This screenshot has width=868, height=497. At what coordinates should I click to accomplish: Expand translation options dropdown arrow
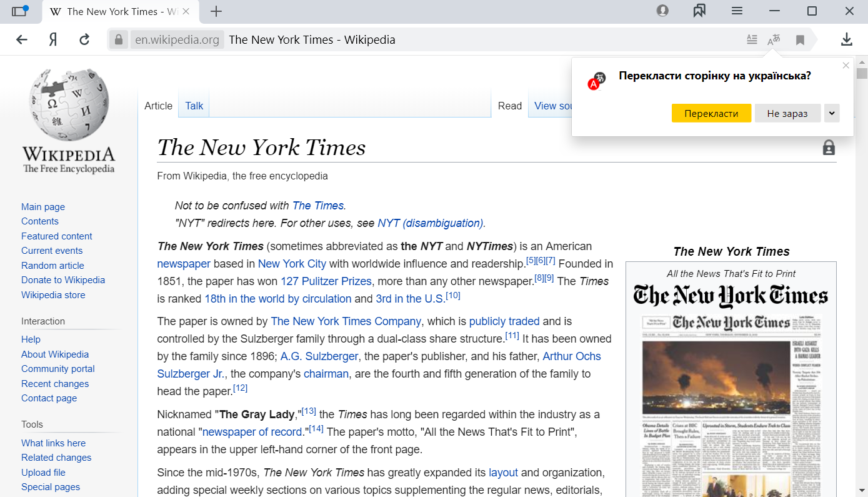[832, 113]
